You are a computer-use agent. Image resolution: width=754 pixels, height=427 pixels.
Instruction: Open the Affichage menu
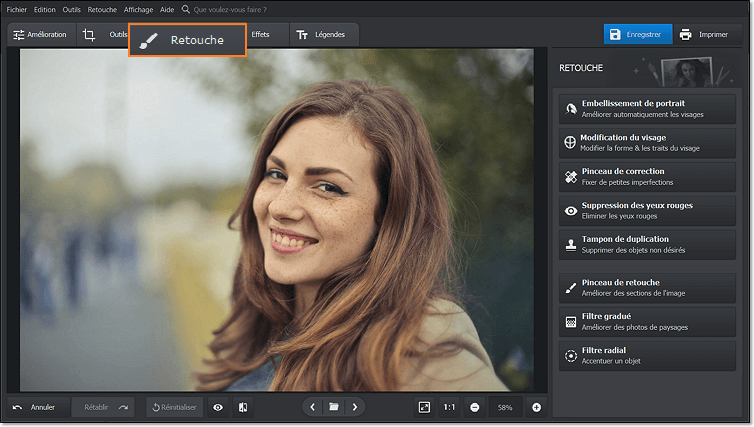click(x=138, y=10)
